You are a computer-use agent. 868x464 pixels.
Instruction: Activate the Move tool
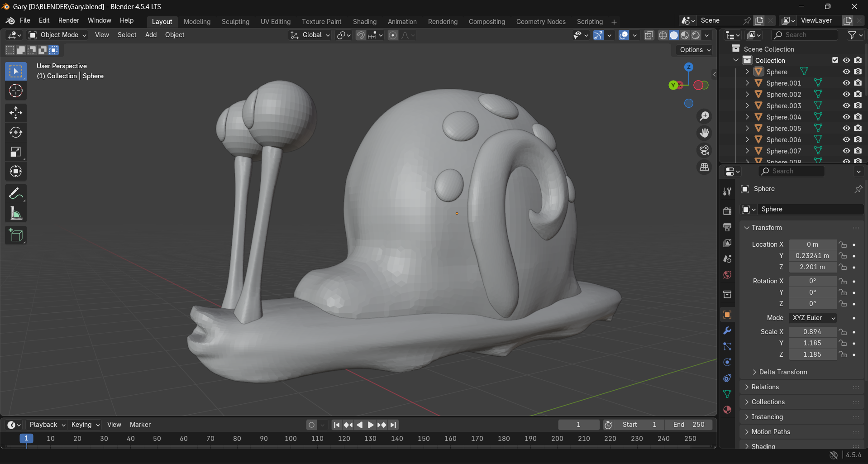[16, 113]
